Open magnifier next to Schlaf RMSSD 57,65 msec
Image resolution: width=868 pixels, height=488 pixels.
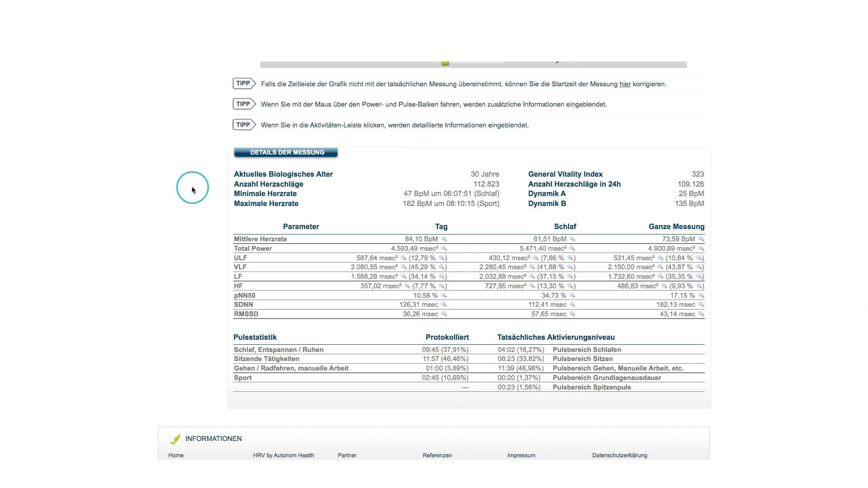(x=572, y=314)
